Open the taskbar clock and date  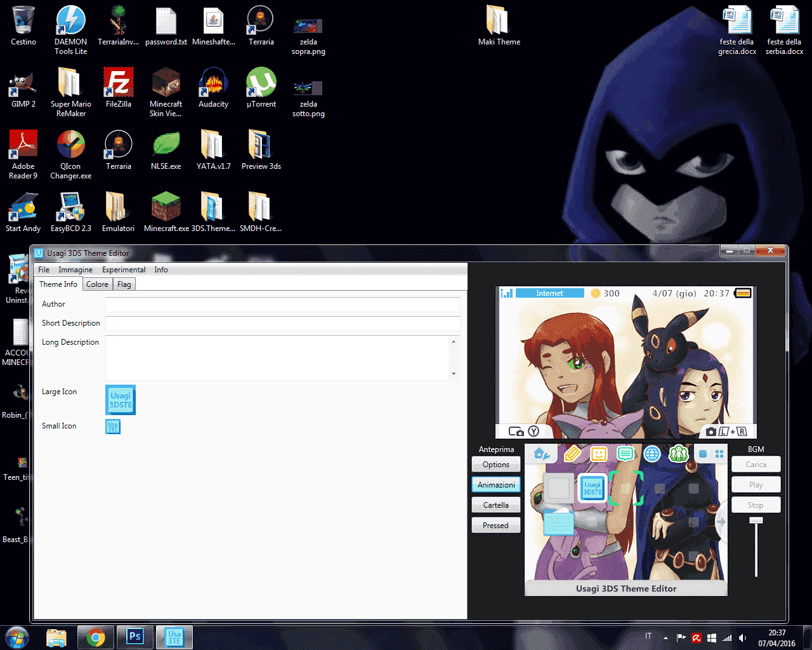tap(777, 637)
